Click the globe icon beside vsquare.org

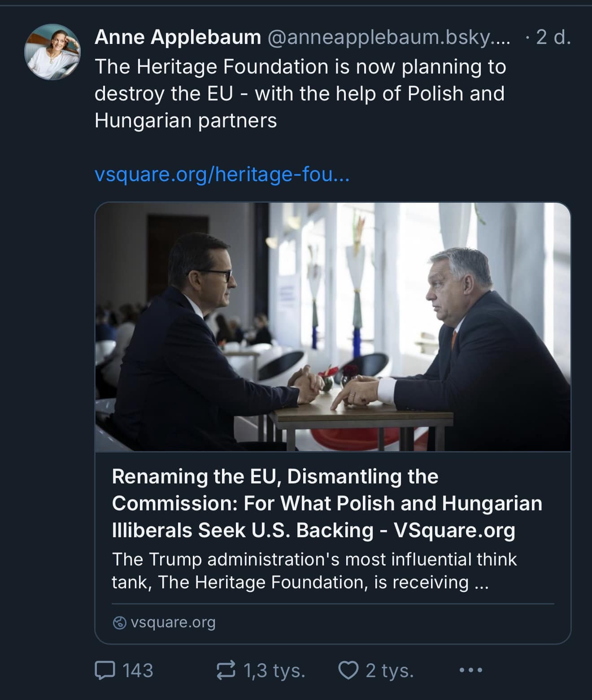coord(119,622)
